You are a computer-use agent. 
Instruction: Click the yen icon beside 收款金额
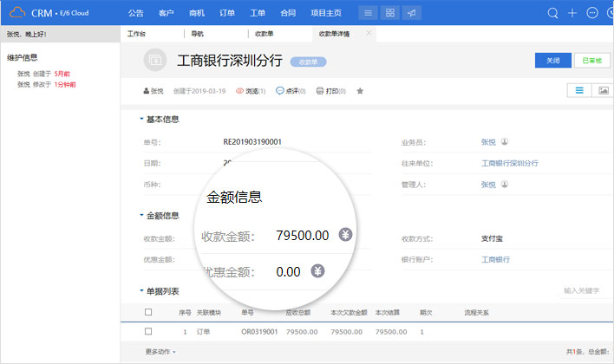point(345,235)
